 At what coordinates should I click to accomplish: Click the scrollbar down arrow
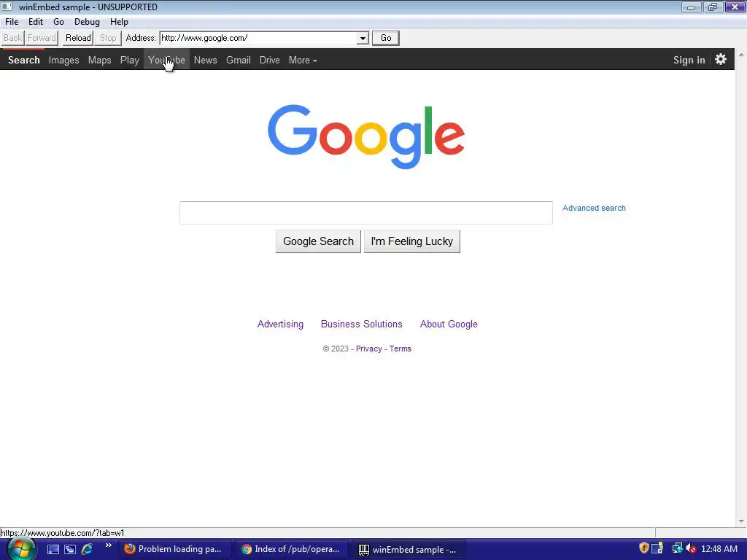point(741,521)
